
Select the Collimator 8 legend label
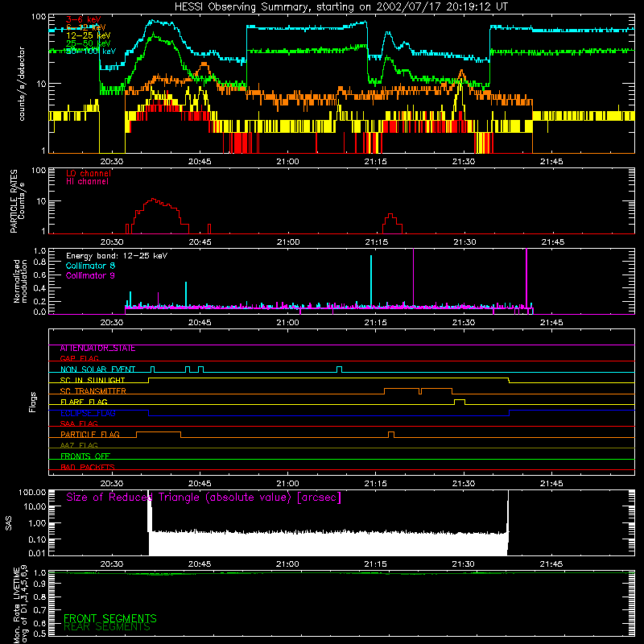90,266
